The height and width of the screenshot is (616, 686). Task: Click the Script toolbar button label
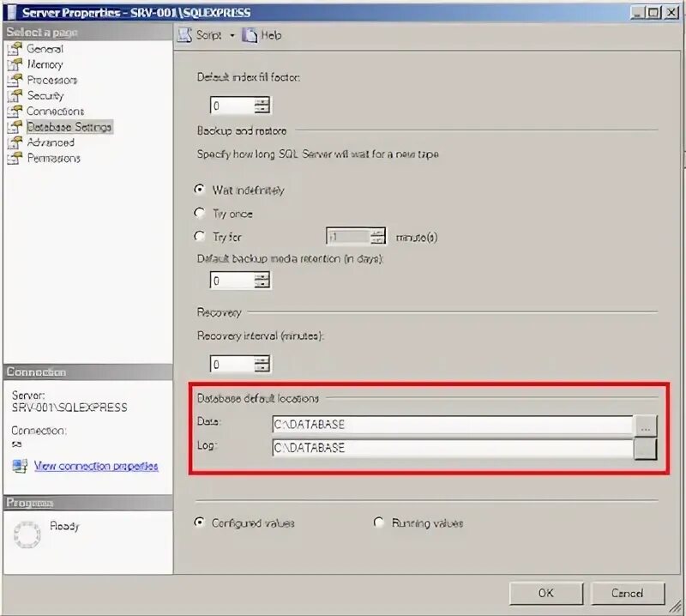(208, 35)
